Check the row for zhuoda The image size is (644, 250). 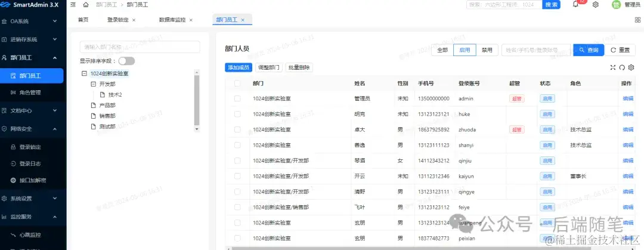237,129
